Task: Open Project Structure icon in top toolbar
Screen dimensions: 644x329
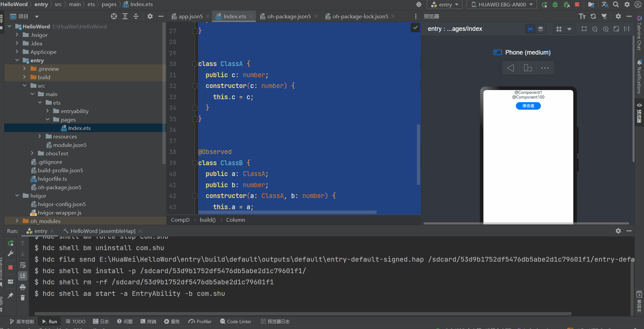Action: coord(591,4)
